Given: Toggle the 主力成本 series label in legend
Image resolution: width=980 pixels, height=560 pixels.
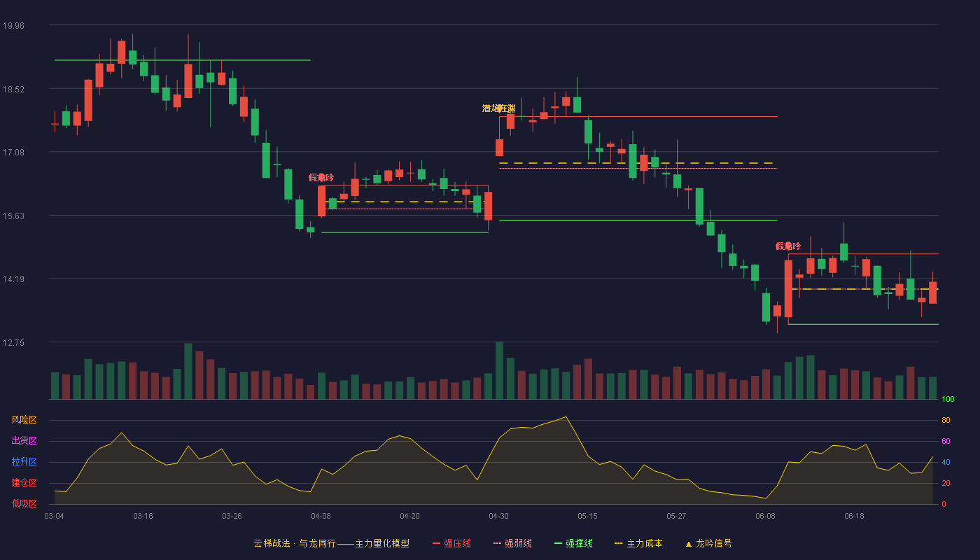Looking at the screenshot, I should (x=644, y=543).
